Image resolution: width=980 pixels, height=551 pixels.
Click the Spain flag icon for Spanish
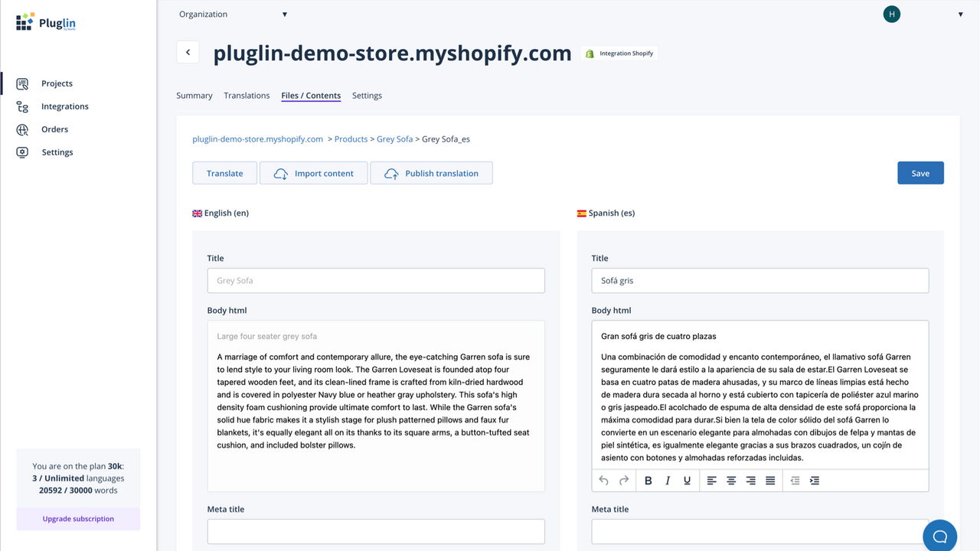coord(581,214)
